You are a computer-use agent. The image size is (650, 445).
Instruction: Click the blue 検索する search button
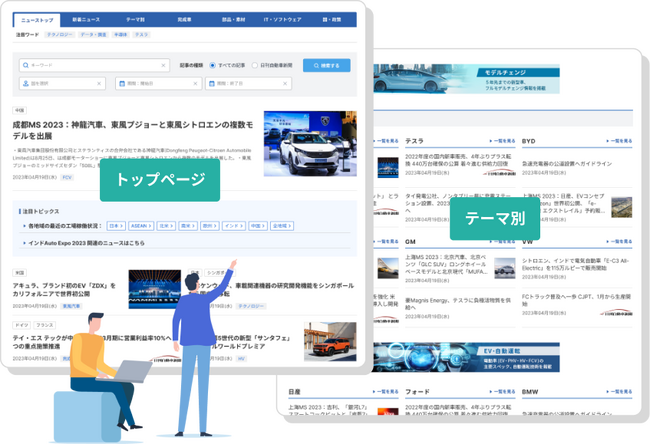tap(327, 65)
